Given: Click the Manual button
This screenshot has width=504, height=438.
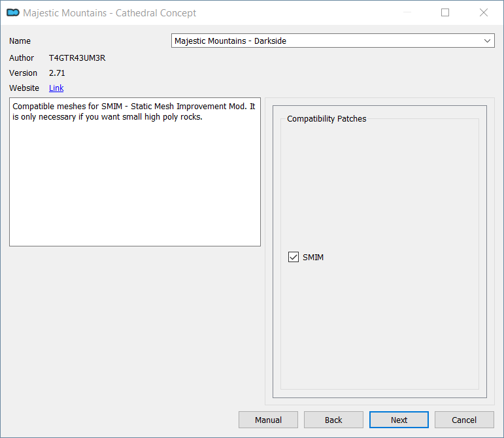Looking at the screenshot, I should [268, 420].
